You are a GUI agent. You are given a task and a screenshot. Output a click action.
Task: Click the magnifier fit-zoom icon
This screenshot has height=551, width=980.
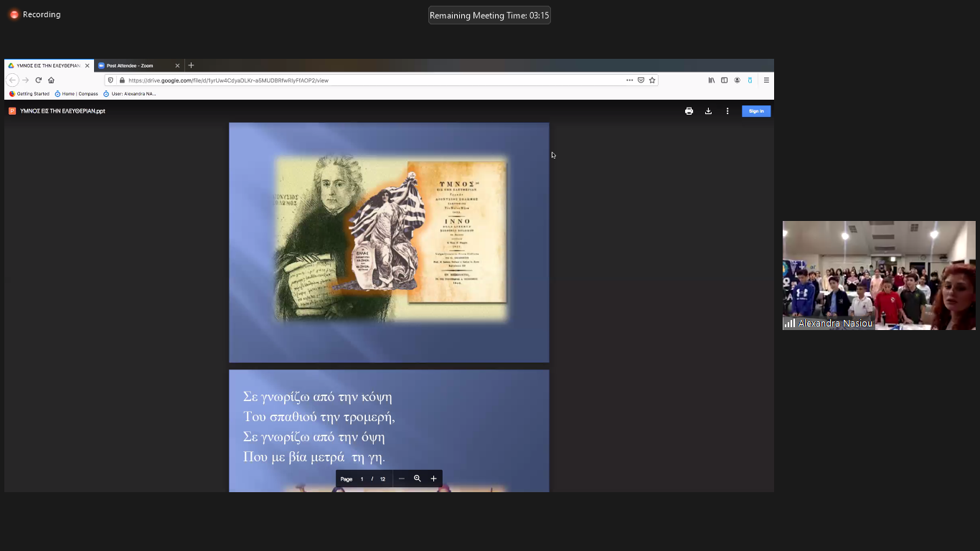click(417, 479)
